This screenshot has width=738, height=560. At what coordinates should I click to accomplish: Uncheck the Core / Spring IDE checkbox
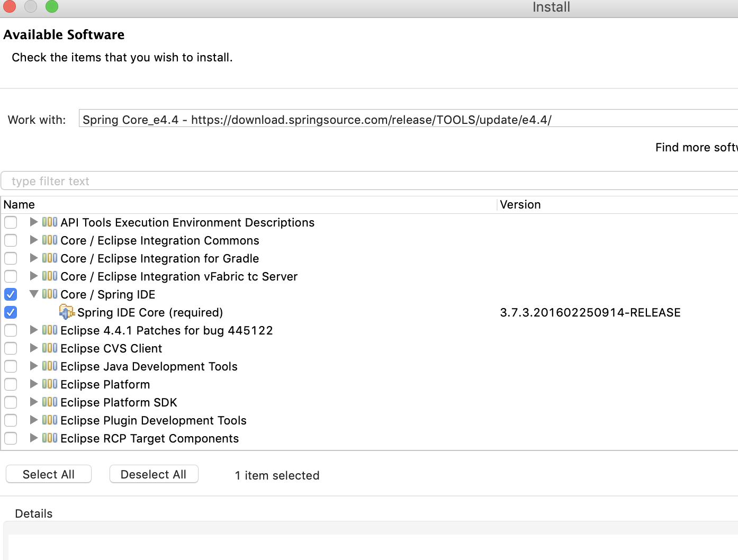coord(11,294)
